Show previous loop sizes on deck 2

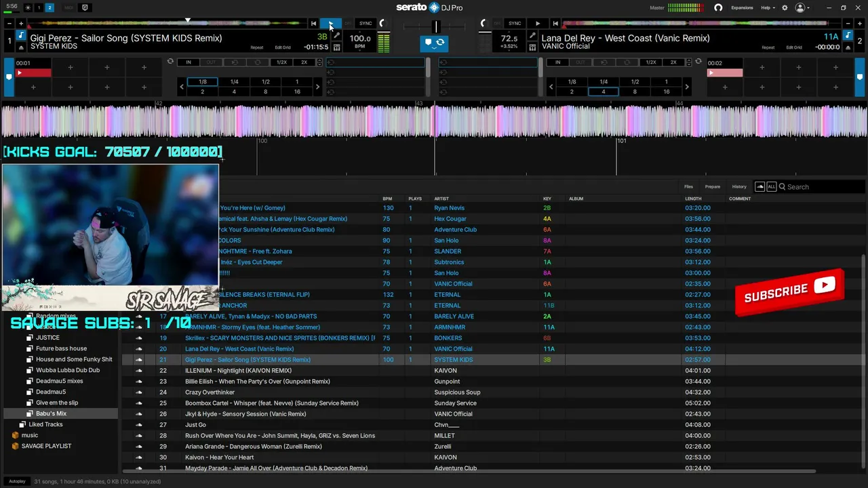[551, 87]
